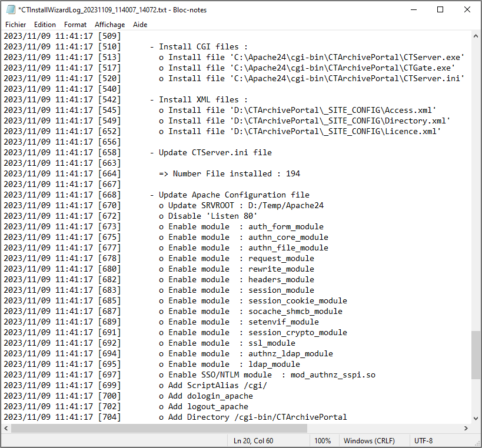Click the socache_shmcb_module line
The image size is (482, 448).
point(251,312)
